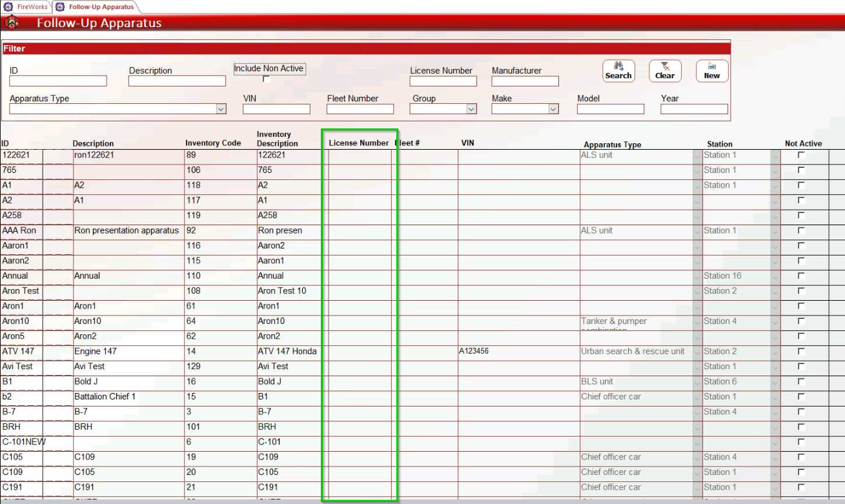Click the New record button
845x504 pixels.
712,70
